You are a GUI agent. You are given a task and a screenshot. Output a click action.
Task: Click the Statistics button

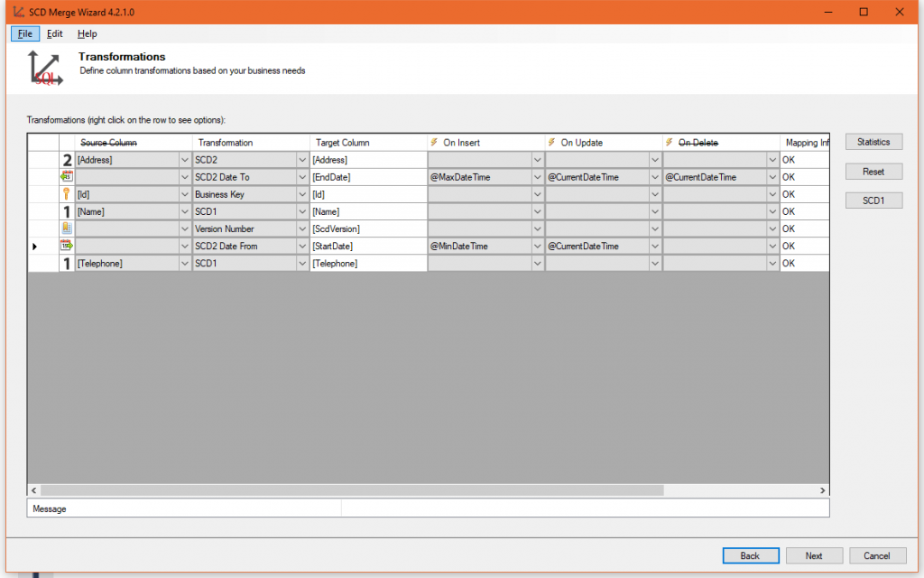point(873,142)
